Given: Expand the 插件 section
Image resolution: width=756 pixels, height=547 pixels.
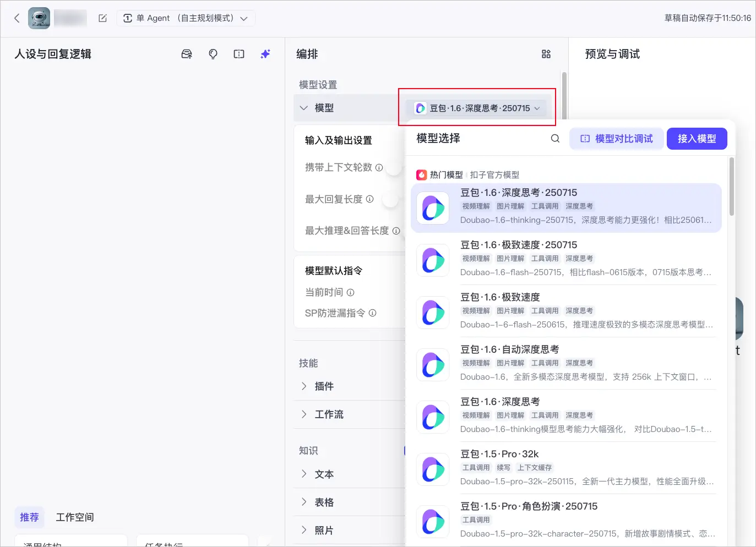Looking at the screenshot, I should tap(304, 386).
